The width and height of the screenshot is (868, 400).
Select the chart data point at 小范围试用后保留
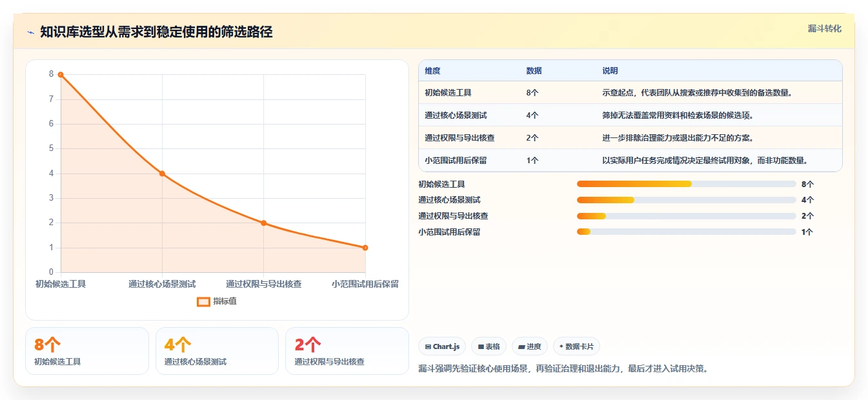tap(365, 248)
